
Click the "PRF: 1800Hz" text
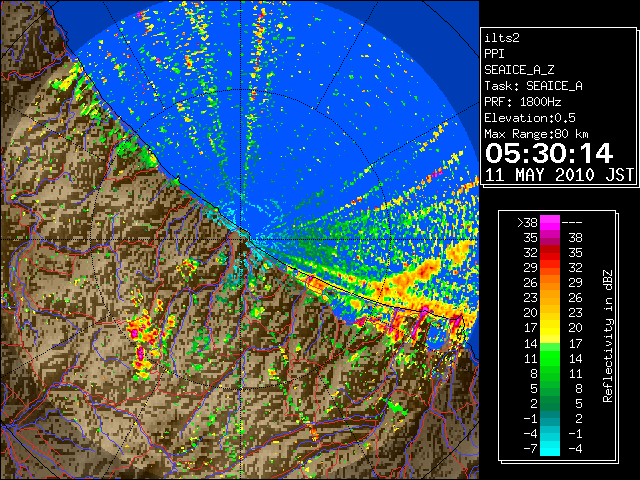pos(522,102)
